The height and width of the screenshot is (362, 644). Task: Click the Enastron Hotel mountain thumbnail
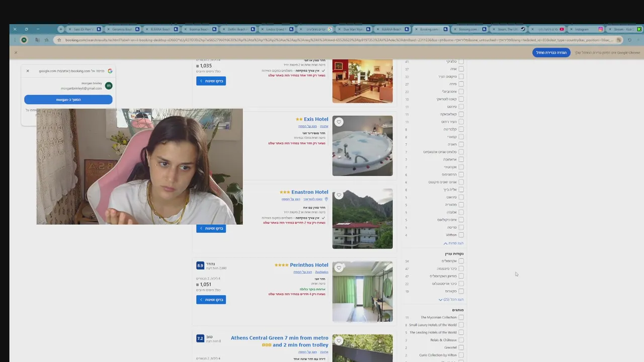[362, 219]
